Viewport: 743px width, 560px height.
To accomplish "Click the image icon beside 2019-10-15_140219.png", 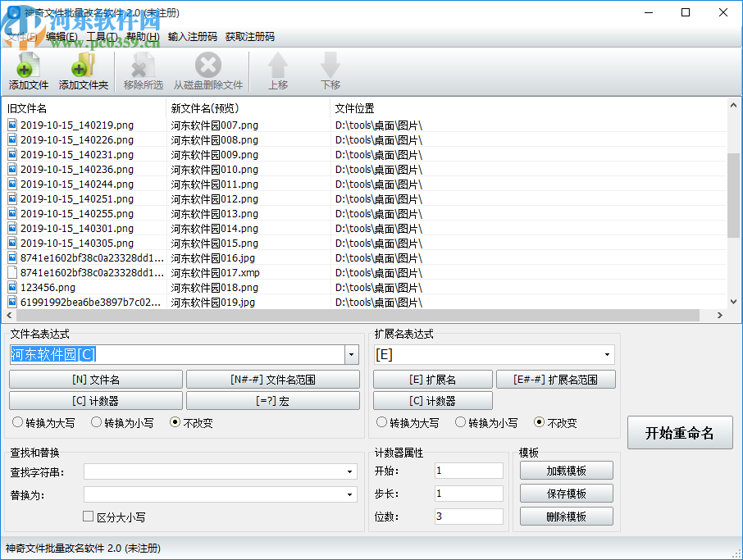I will [12, 125].
